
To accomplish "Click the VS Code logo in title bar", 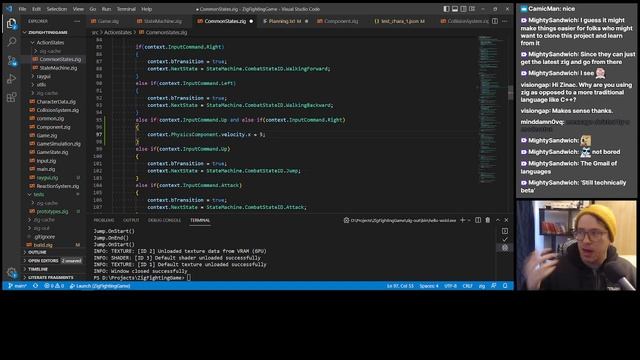I will pyautogui.click(x=9, y=9).
